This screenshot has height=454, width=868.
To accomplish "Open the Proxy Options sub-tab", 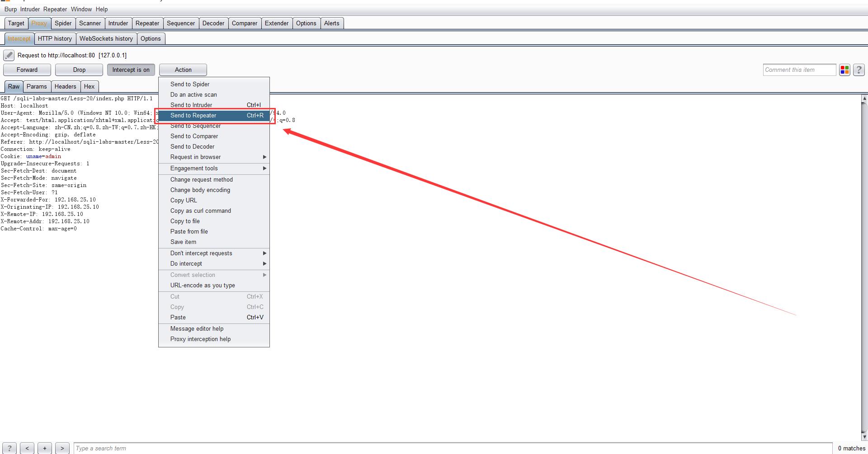I will (151, 39).
